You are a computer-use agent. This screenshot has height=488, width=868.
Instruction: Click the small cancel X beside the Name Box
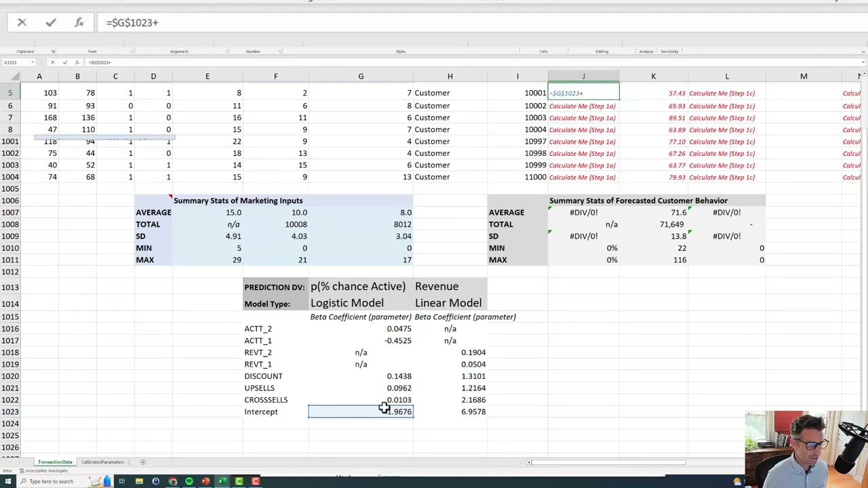click(x=53, y=62)
